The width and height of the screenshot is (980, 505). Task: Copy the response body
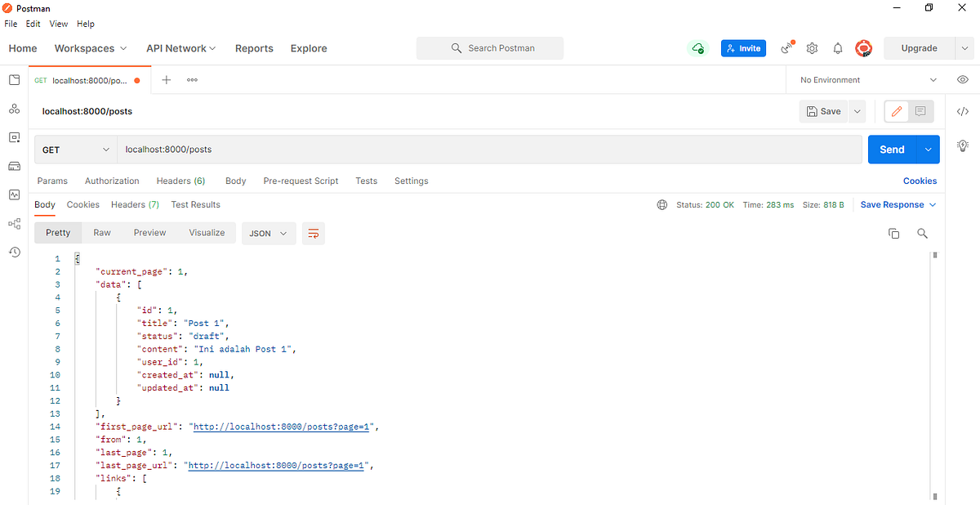point(893,233)
